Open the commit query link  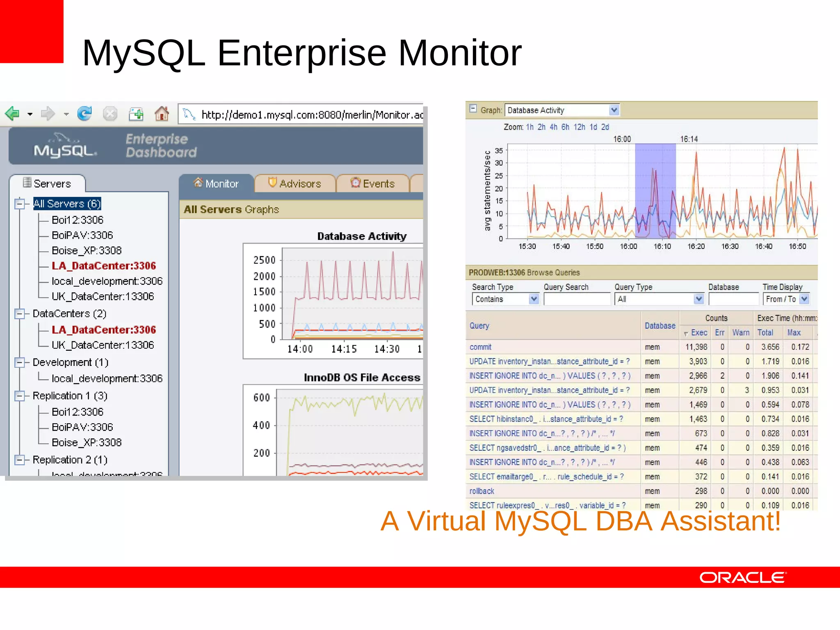(x=480, y=347)
